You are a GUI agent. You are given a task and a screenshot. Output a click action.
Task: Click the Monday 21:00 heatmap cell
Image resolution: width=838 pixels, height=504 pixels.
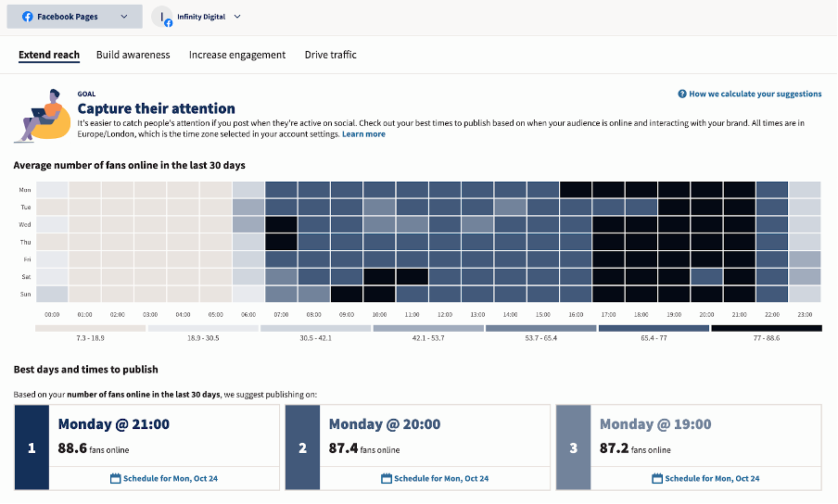pos(740,189)
